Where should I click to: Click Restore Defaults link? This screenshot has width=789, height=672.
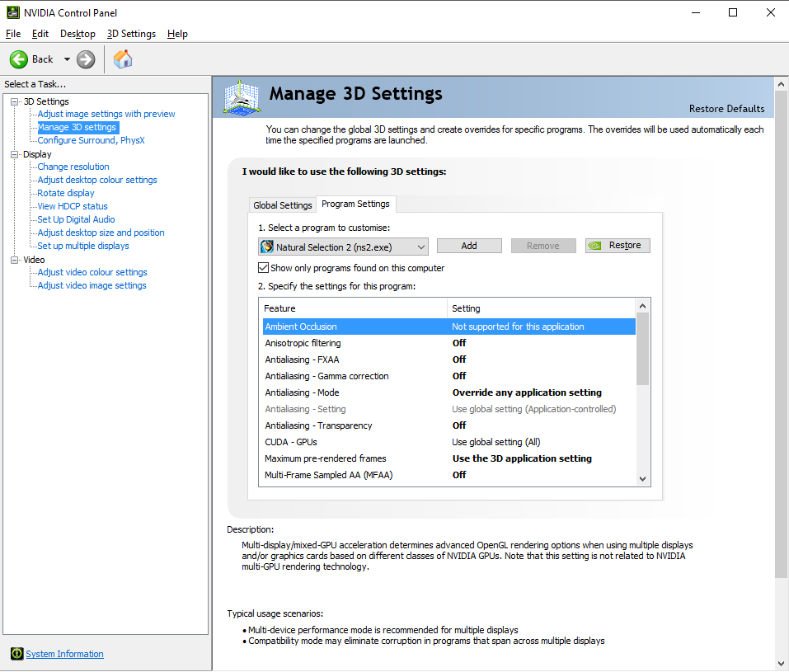point(726,109)
